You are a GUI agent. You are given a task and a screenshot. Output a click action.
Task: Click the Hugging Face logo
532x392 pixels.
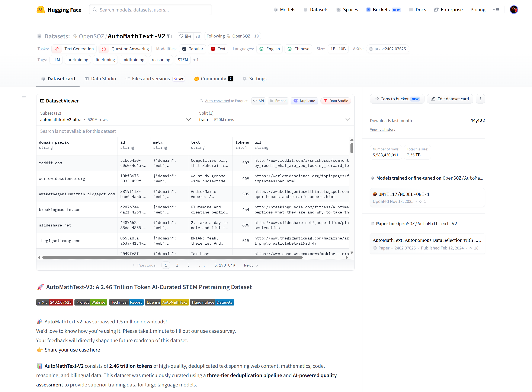(x=59, y=10)
